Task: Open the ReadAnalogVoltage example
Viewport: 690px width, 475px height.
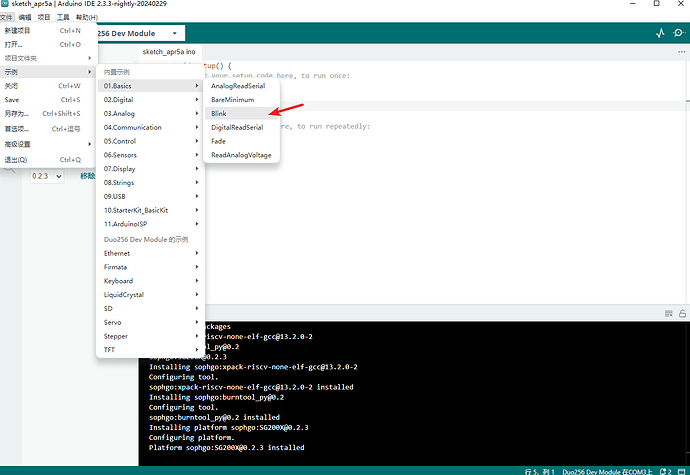Action: point(242,155)
